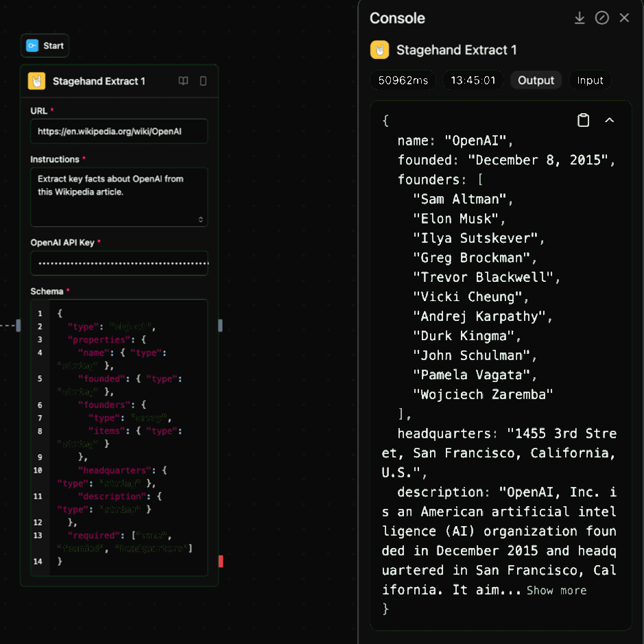Screen dimensions: 644x644
Task: Focus the OpenAI API Key field
Action: click(119, 263)
